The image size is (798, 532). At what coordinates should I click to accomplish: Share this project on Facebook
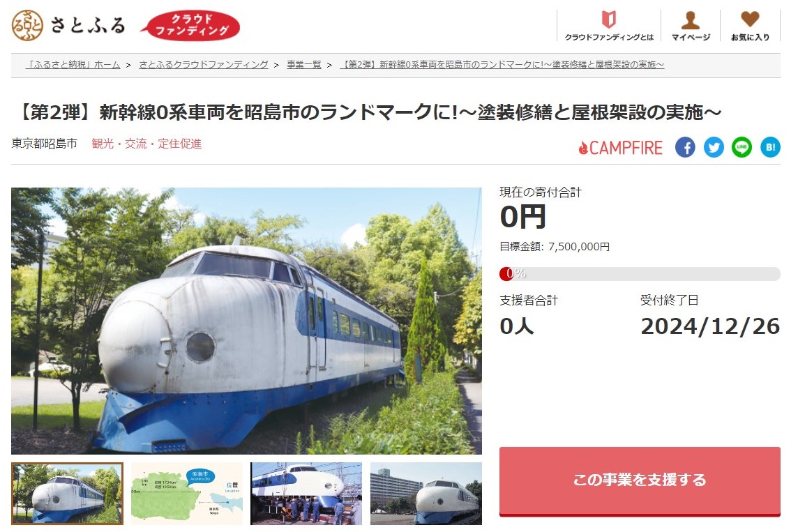[685, 148]
